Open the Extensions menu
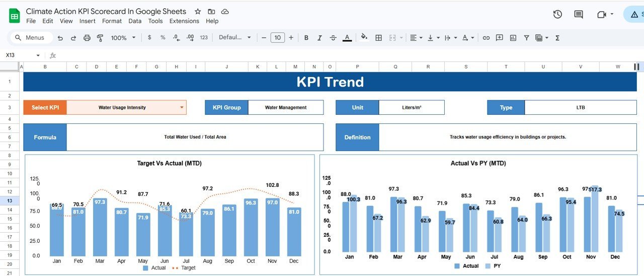Screen dimensions: 644x276 pos(184,21)
